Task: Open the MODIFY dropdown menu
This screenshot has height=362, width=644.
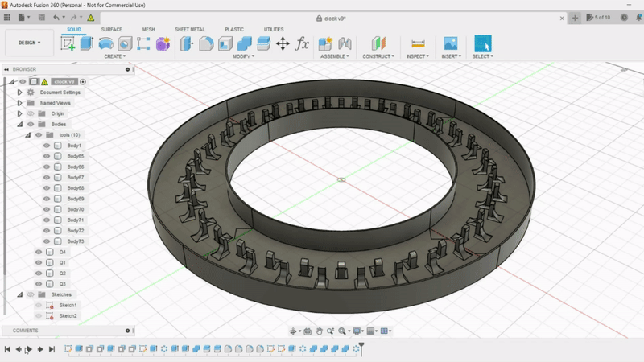Action: click(x=243, y=56)
